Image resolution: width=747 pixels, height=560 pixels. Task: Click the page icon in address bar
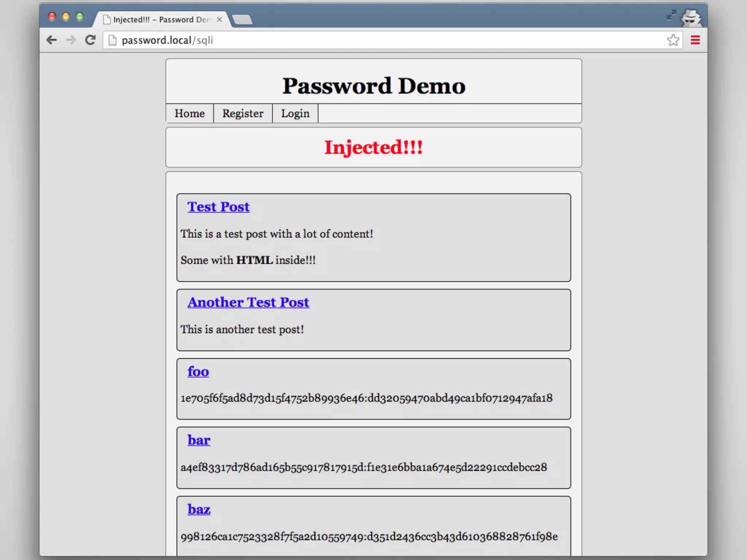pos(113,40)
